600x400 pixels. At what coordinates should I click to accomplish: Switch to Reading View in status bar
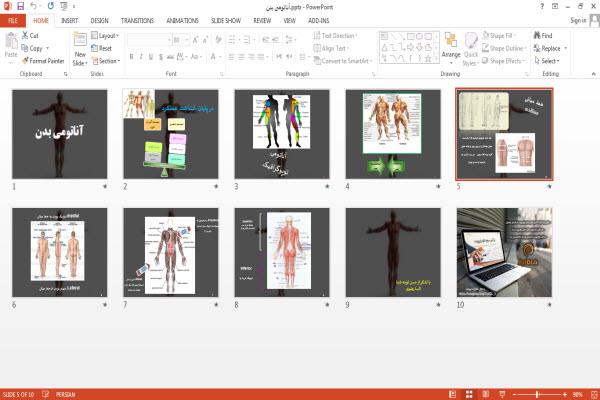click(x=486, y=394)
